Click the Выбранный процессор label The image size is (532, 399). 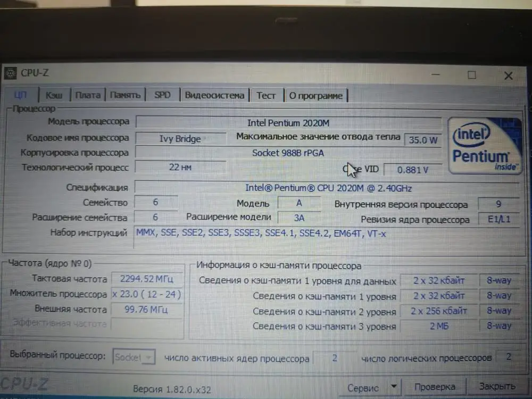pos(57,355)
